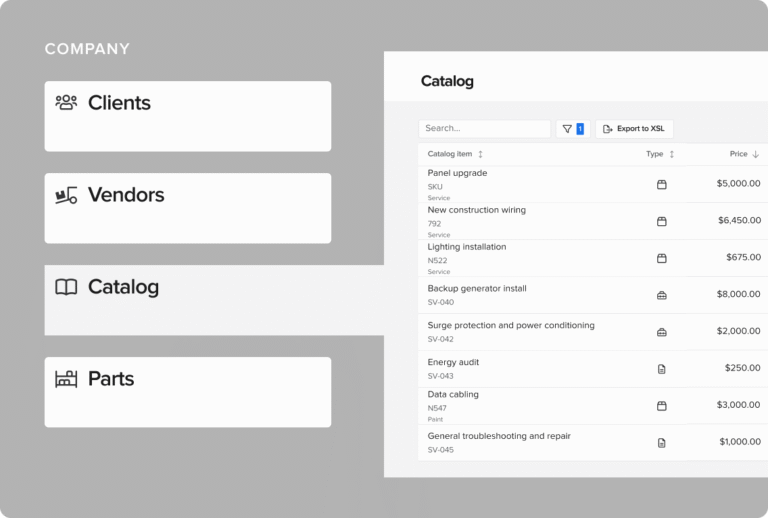Click document type icon for Energy audit
The width and height of the screenshot is (768, 518).
pyautogui.click(x=662, y=369)
